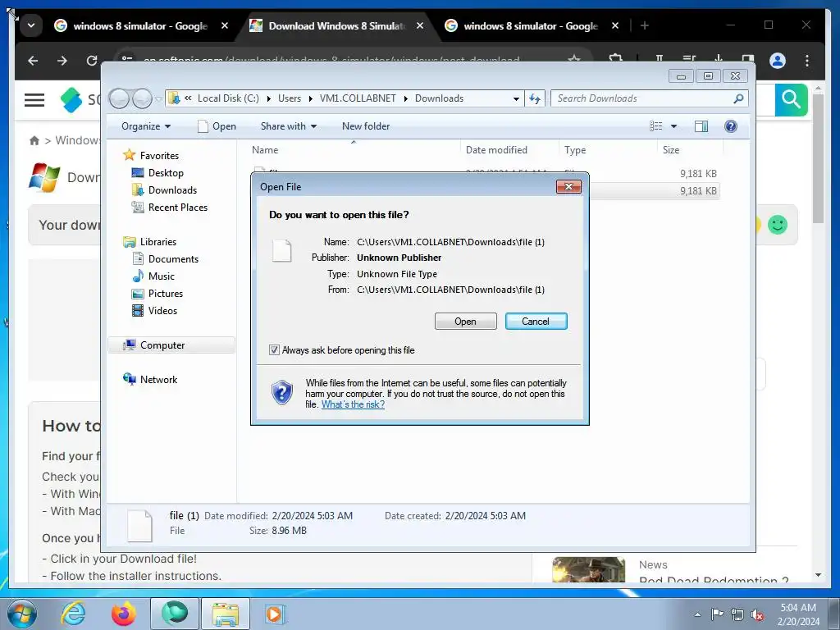Switch to last windows 8 simulator Google tab

(x=531, y=25)
